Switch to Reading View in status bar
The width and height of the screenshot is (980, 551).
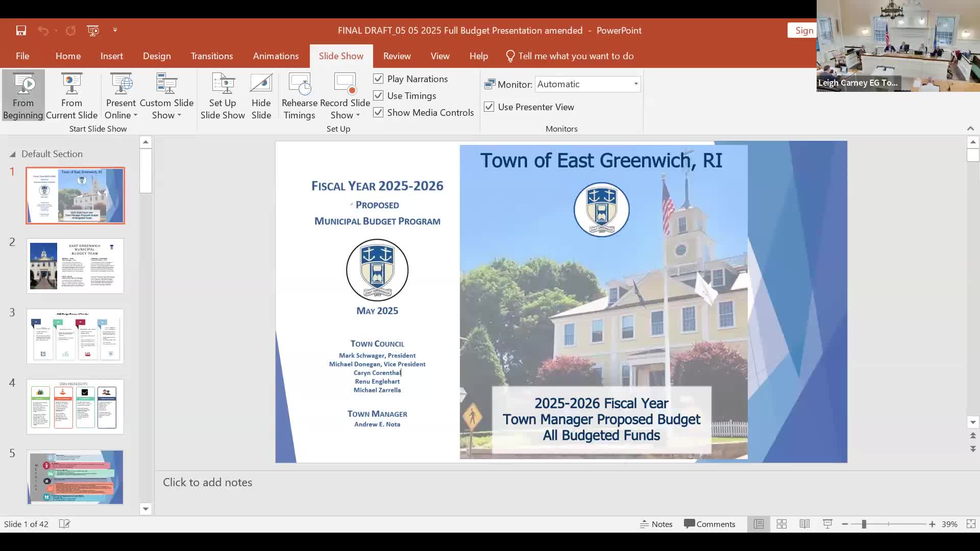point(804,524)
